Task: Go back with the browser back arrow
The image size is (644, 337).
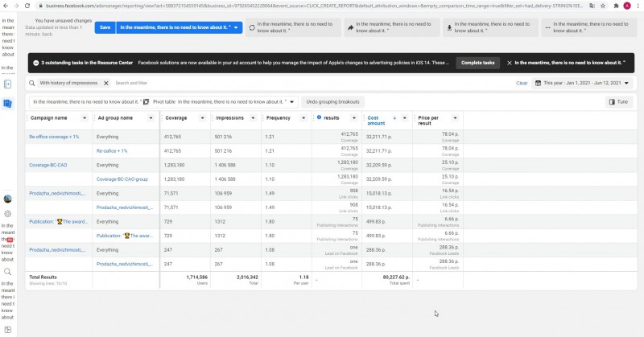Action: [6, 6]
